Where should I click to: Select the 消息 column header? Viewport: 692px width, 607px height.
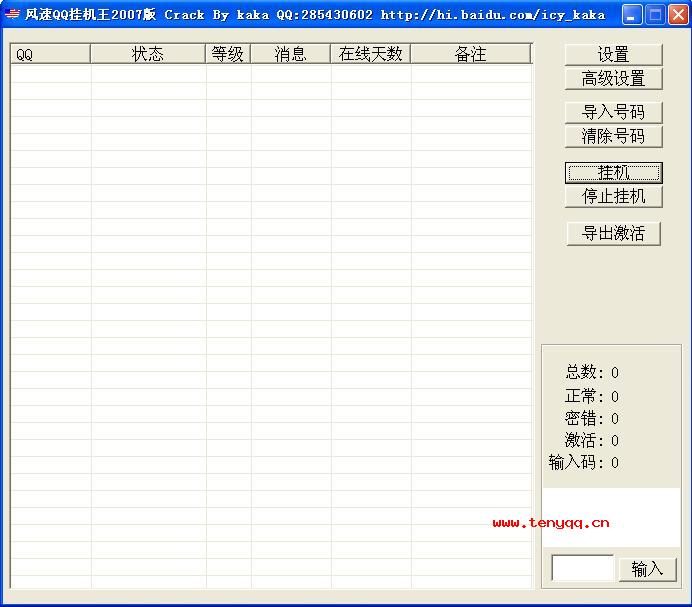point(290,54)
